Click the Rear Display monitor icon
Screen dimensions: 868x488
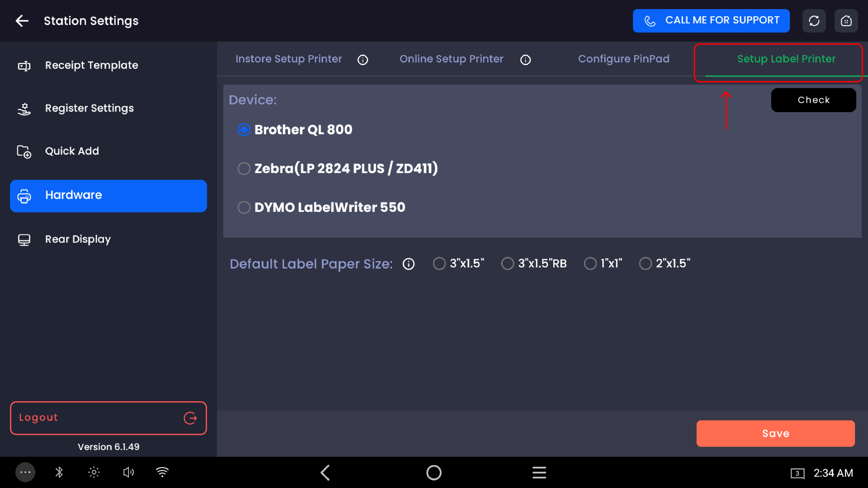click(24, 240)
